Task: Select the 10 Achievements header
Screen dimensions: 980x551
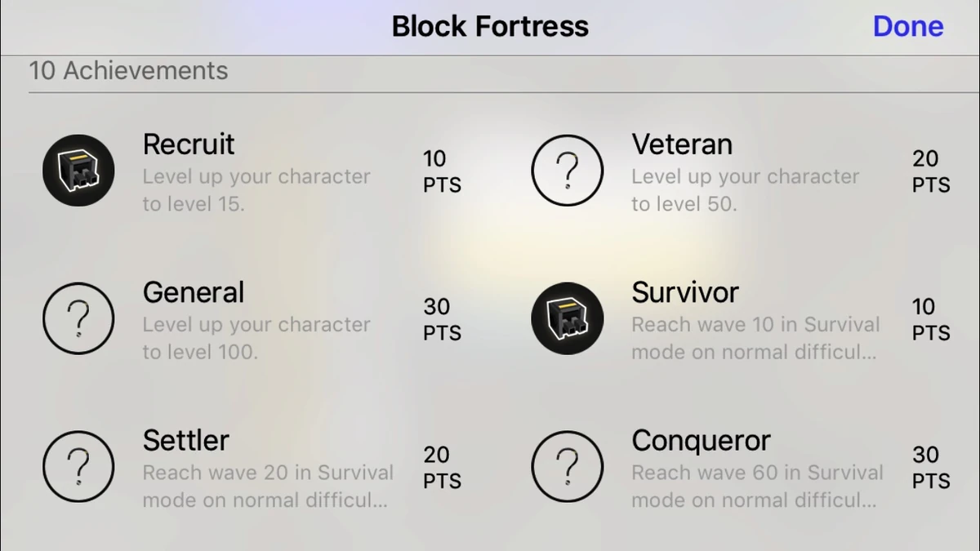Action: pos(128,71)
